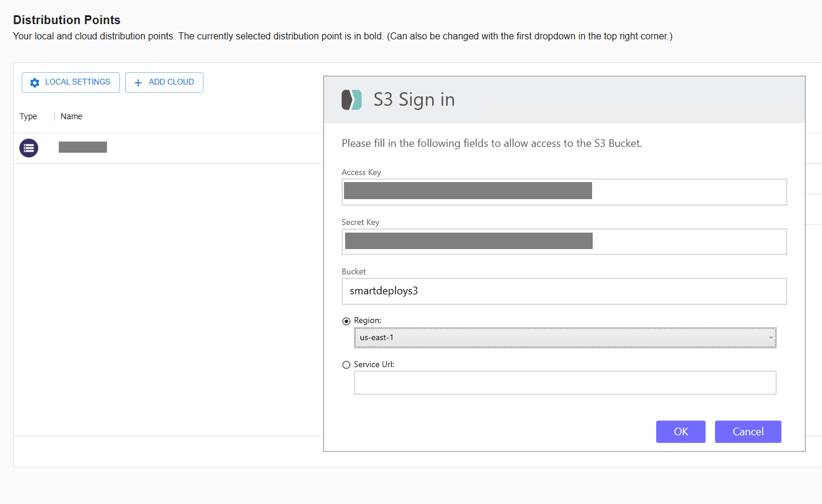Click the Bucket field containing smartdeploys3
The height and width of the screenshot is (504, 822).
tap(564, 291)
